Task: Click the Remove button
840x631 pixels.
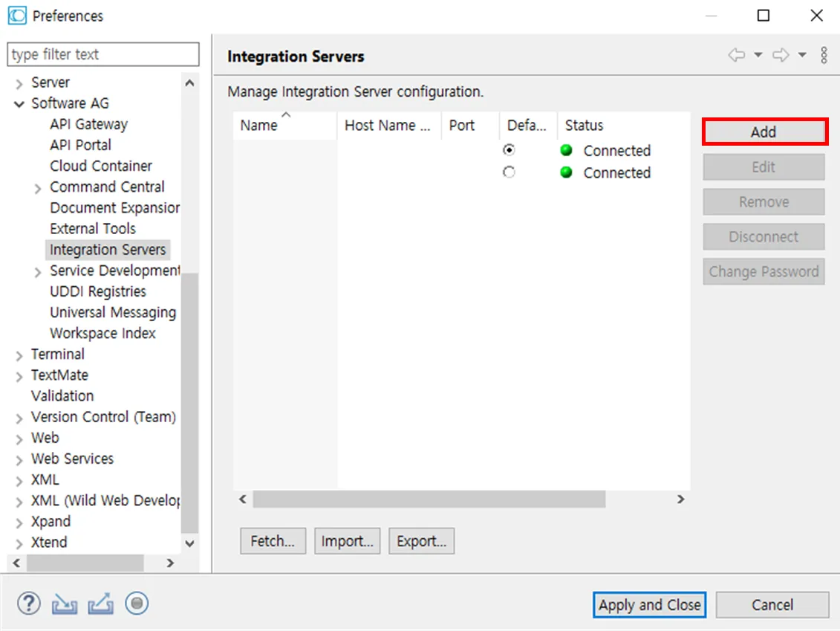Action: [x=764, y=201]
